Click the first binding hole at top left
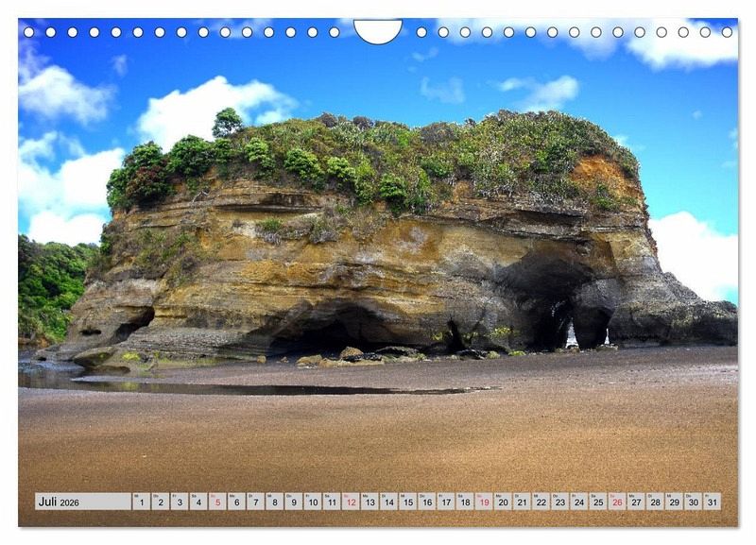This screenshot has height=545, width=756. coord(28,32)
